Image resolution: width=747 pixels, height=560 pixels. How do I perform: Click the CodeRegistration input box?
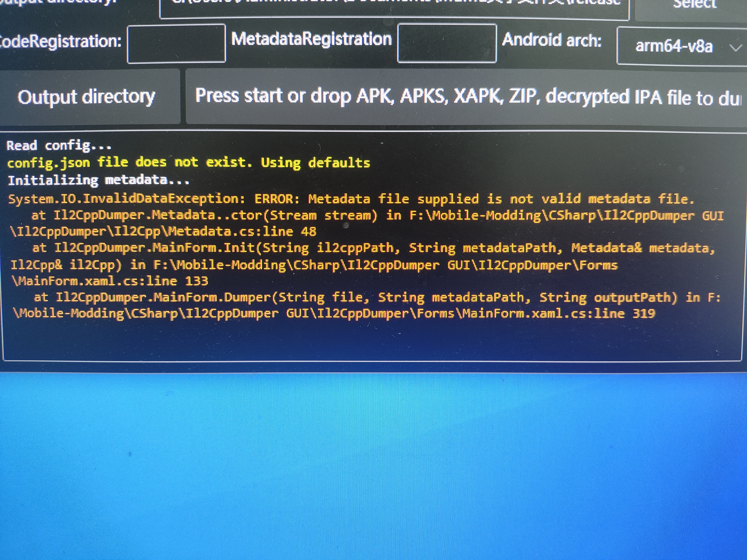pos(176,43)
